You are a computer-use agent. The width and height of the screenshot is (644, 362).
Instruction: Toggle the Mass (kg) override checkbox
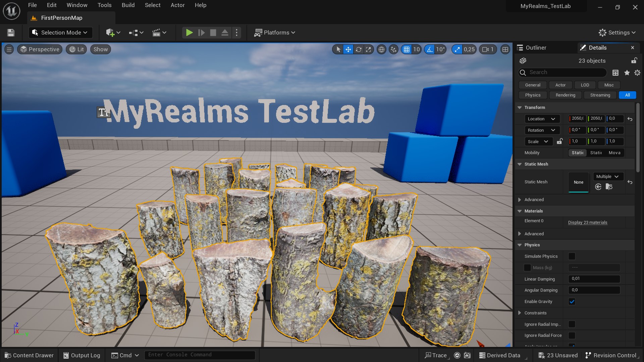click(x=527, y=268)
